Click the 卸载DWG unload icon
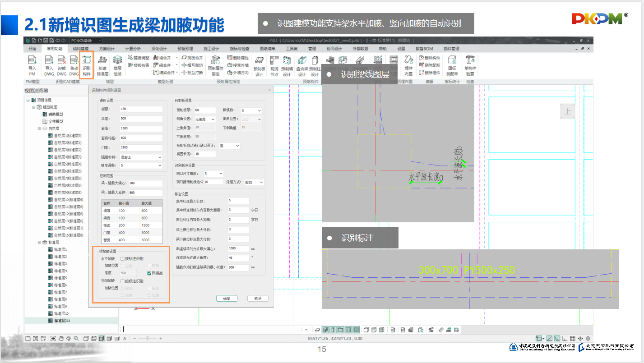The height and width of the screenshot is (363, 644). 61,65
